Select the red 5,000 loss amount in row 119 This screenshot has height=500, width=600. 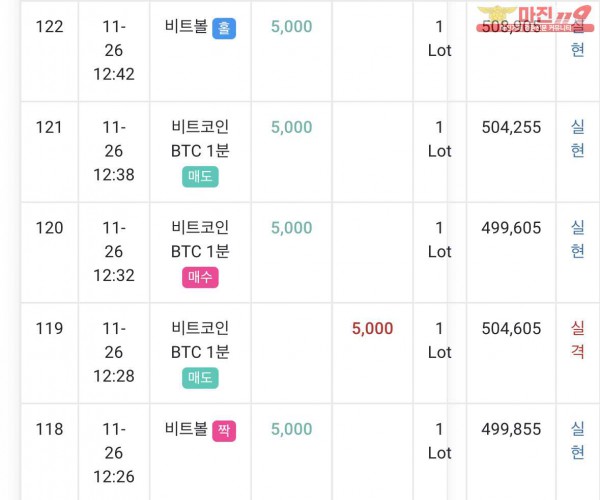point(372,329)
